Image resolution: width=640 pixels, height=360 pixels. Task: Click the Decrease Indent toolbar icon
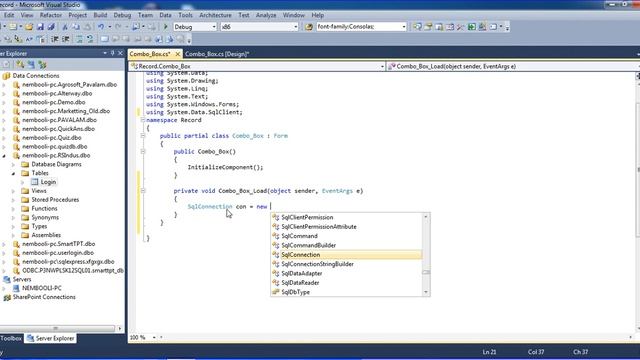(x=54, y=39)
